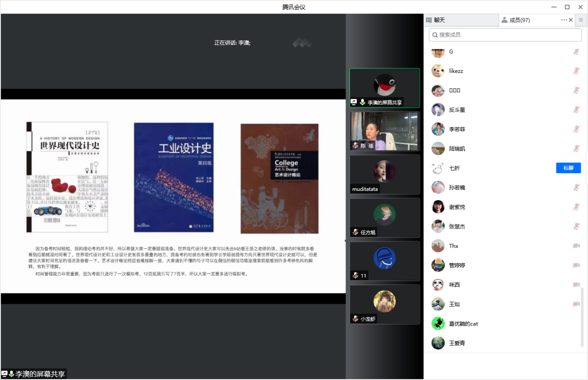Click the muted mic icon on 小龙虾's tile
Viewport: 588px width, 380px height.
(x=355, y=318)
